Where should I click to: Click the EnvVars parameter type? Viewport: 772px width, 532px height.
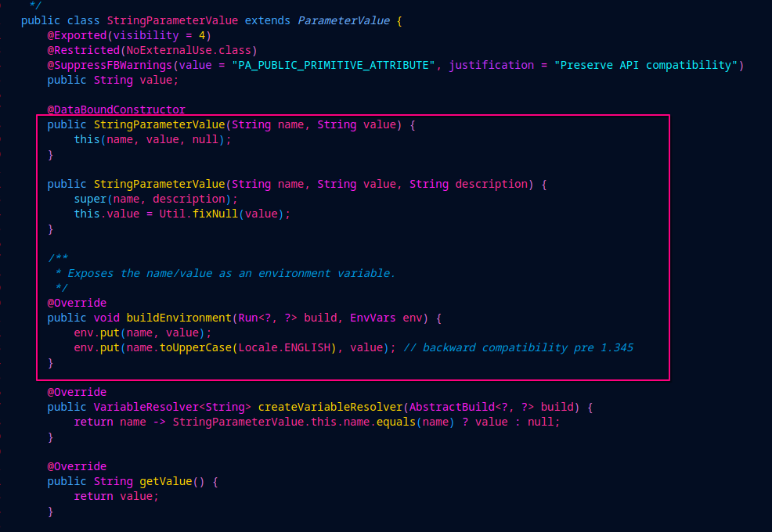click(x=373, y=318)
